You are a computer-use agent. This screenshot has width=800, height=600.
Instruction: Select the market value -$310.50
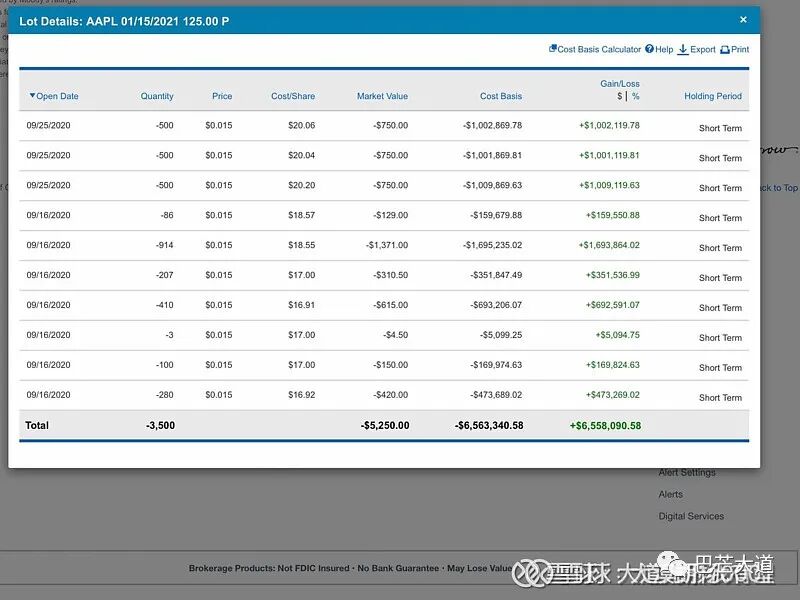point(390,275)
